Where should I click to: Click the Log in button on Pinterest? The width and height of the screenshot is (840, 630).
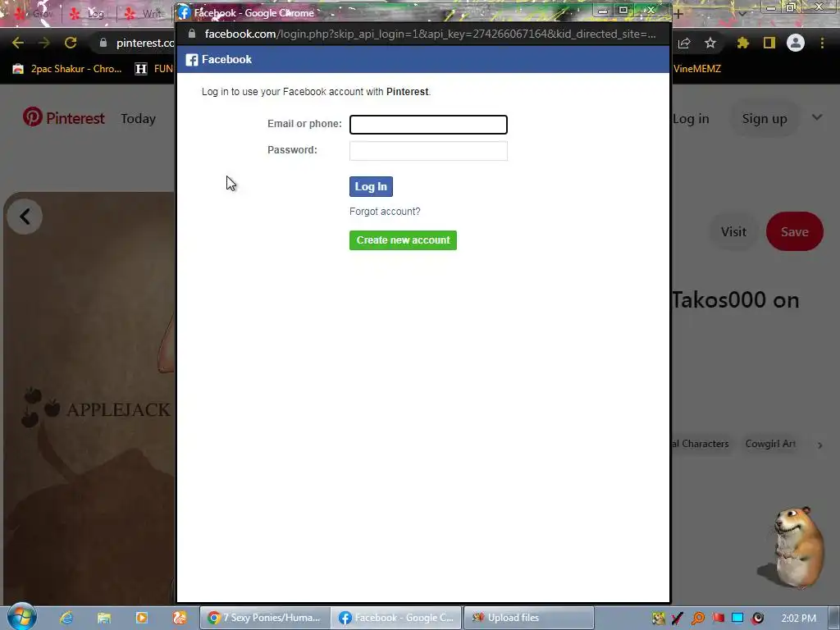tap(691, 119)
